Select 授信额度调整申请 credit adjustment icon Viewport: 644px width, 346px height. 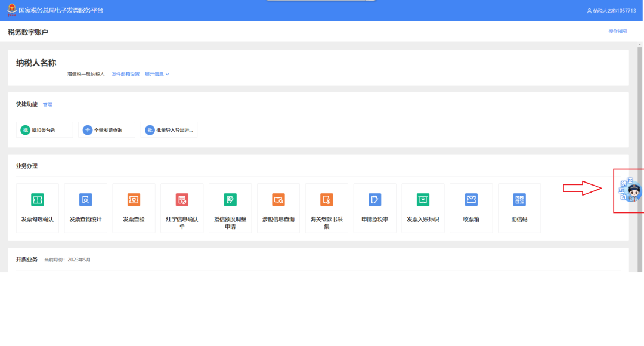pyautogui.click(x=230, y=200)
